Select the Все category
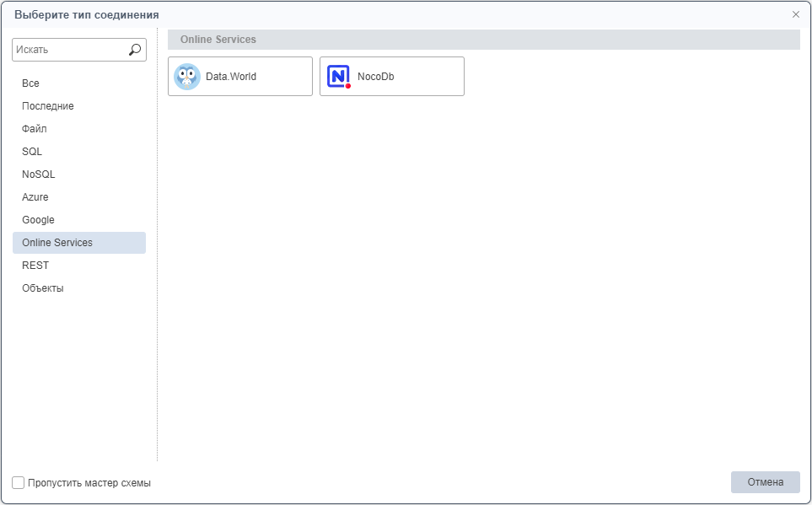This screenshot has height=505, width=812. pyautogui.click(x=30, y=83)
